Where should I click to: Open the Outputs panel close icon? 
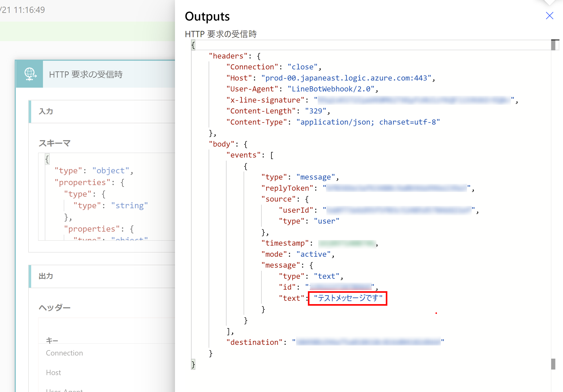[x=549, y=16]
